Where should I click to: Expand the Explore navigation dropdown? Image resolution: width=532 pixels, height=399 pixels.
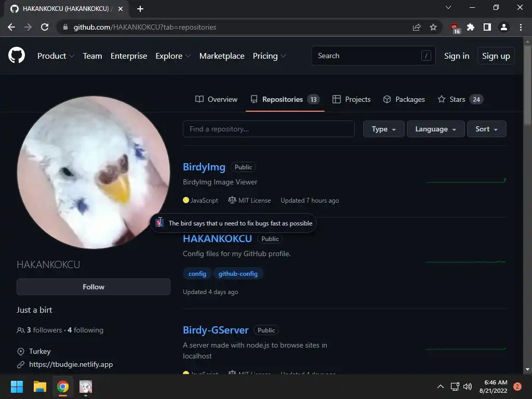(173, 56)
